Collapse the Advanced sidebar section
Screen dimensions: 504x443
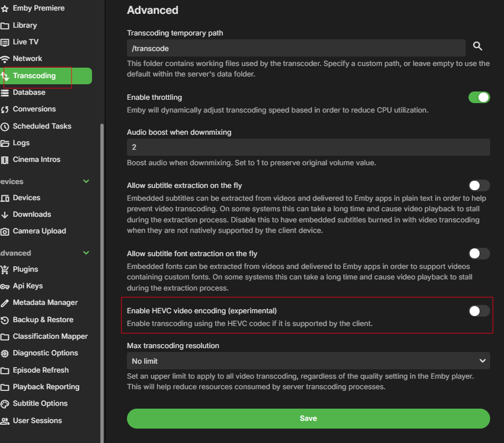(86, 253)
